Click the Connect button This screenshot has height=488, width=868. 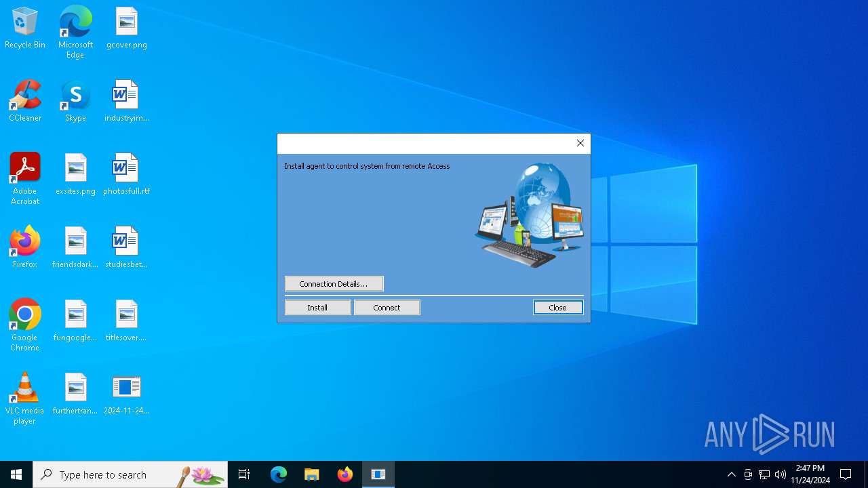pyautogui.click(x=387, y=308)
